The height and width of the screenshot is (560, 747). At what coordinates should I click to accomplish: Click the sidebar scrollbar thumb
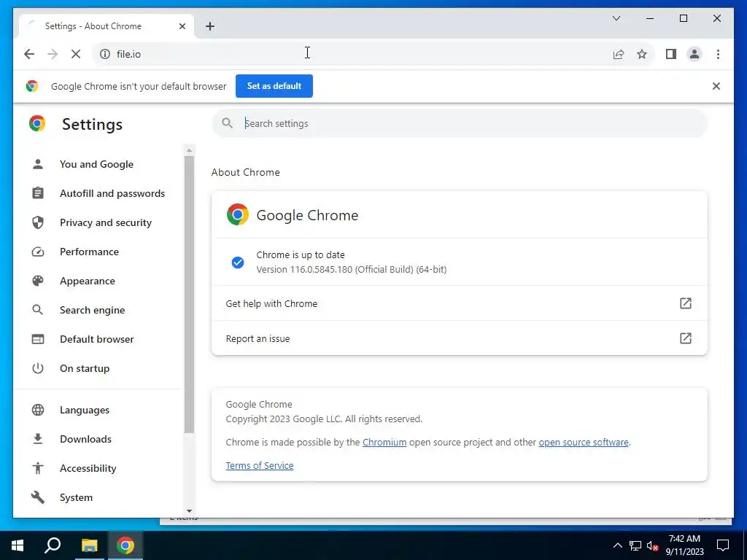click(189, 295)
